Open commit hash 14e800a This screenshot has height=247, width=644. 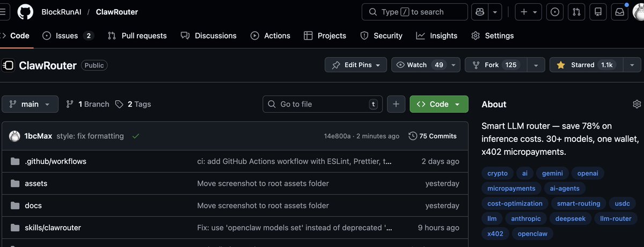coord(337,136)
